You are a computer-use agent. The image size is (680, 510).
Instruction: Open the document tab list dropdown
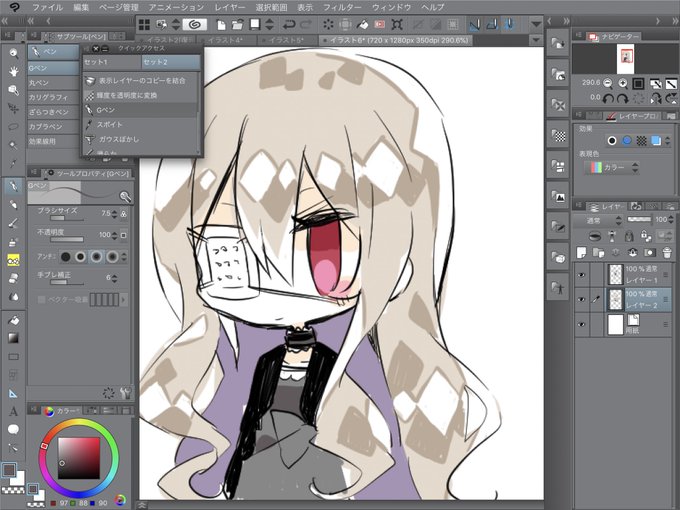pyautogui.click(x=536, y=40)
